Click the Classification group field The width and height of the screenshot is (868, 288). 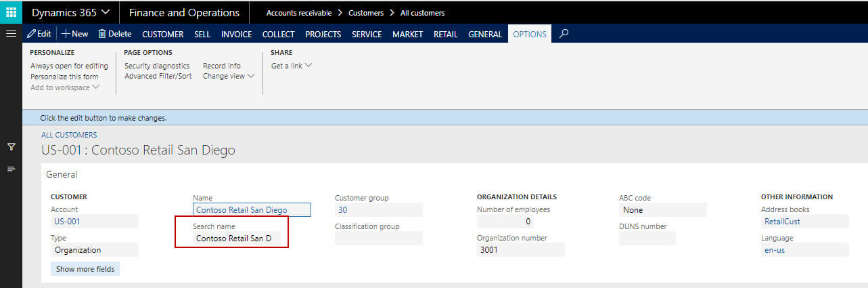pyautogui.click(x=379, y=238)
